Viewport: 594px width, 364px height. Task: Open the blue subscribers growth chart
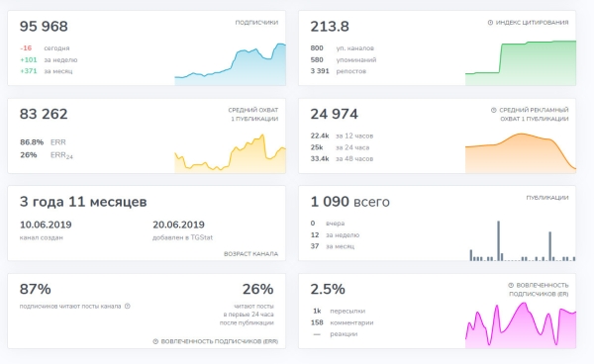(x=230, y=64)
